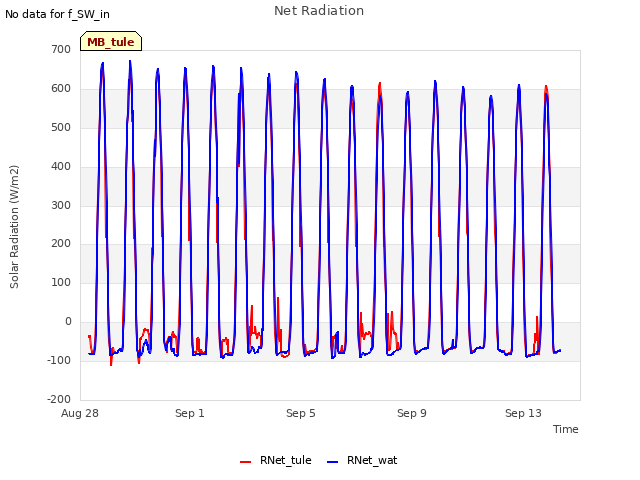Click the 0 y-axis tick label

(x=68, y=322)
